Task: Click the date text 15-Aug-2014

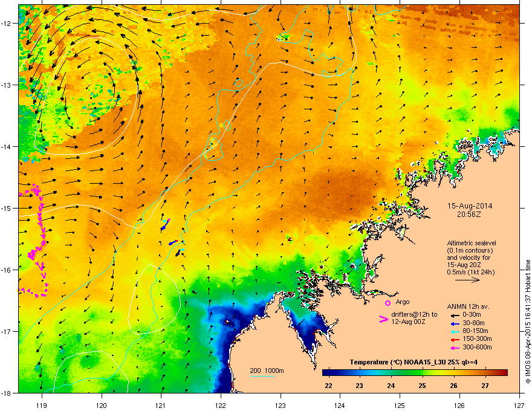Action: (470, 206)
